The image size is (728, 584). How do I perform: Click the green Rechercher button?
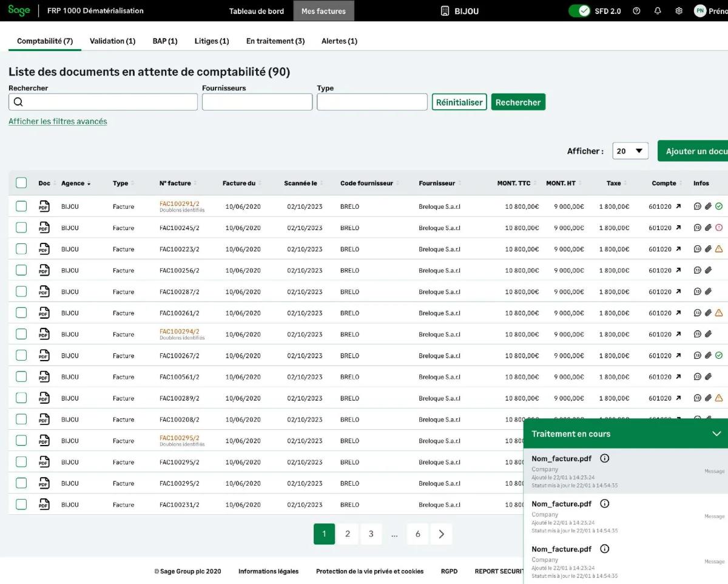pyautogui.click(x=518, y=102)
